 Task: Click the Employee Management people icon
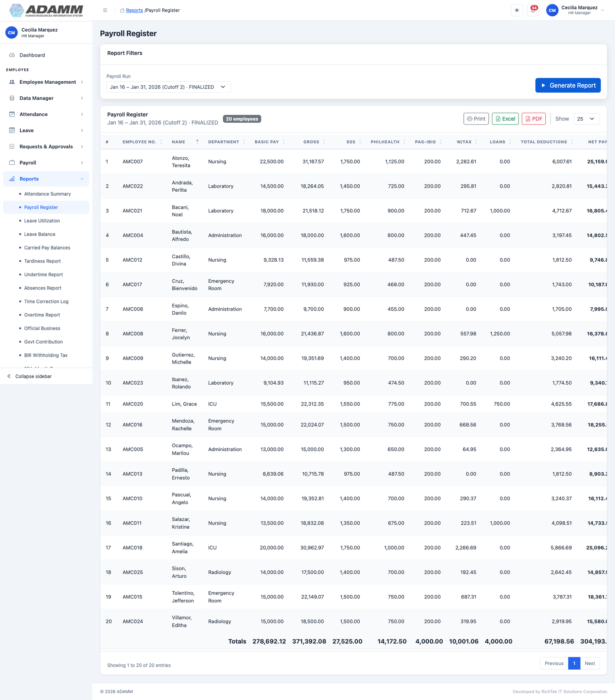point(12,82)
